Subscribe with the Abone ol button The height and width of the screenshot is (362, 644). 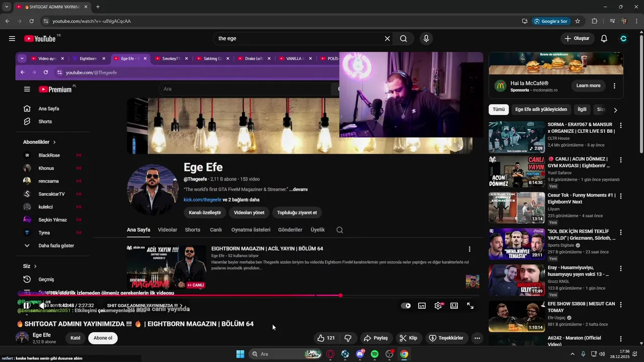(x=103, y=338)
